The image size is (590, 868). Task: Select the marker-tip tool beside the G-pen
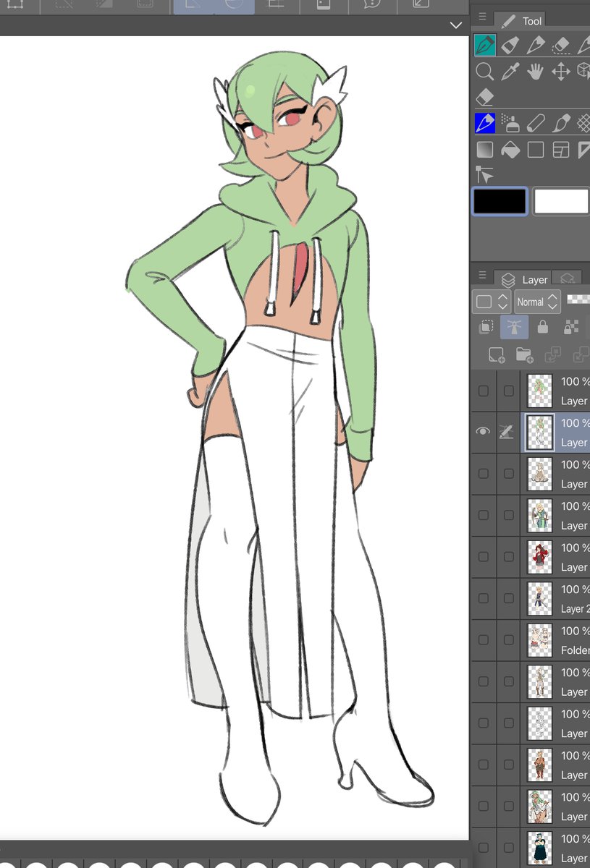click(x=510, y=45)
